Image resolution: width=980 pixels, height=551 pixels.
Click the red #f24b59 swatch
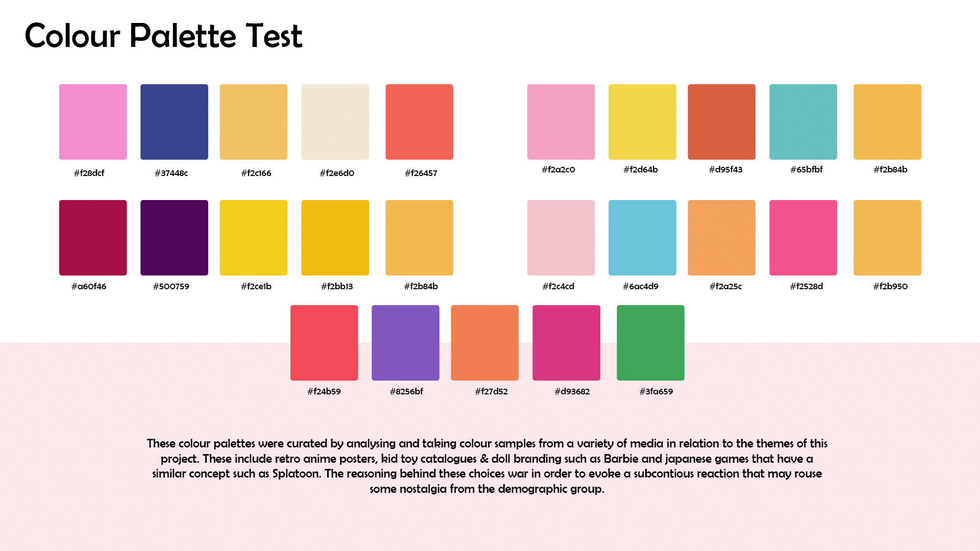tap(324, 343)
